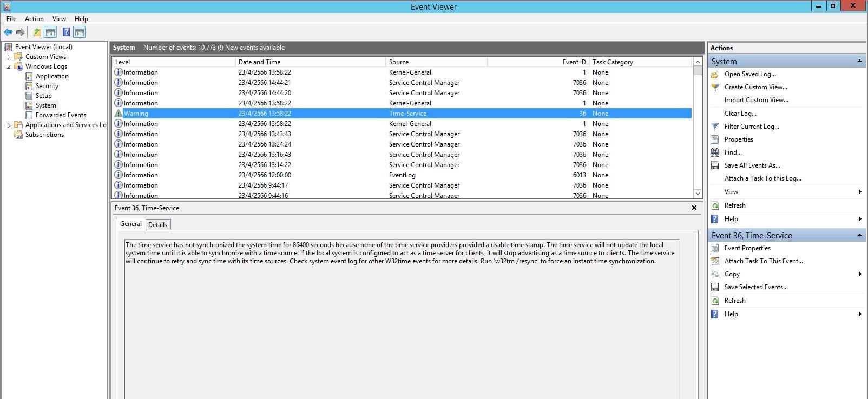The width and height of the screenshot is (868, 399).
Task: Click the Open Saved Log folder icon
Action: click(715, 74)
